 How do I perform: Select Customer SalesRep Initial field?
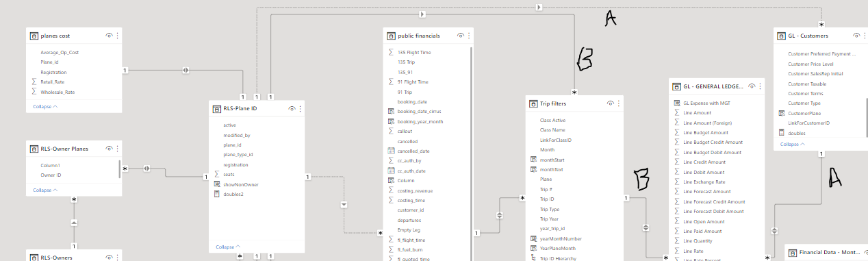pos(815,73)
